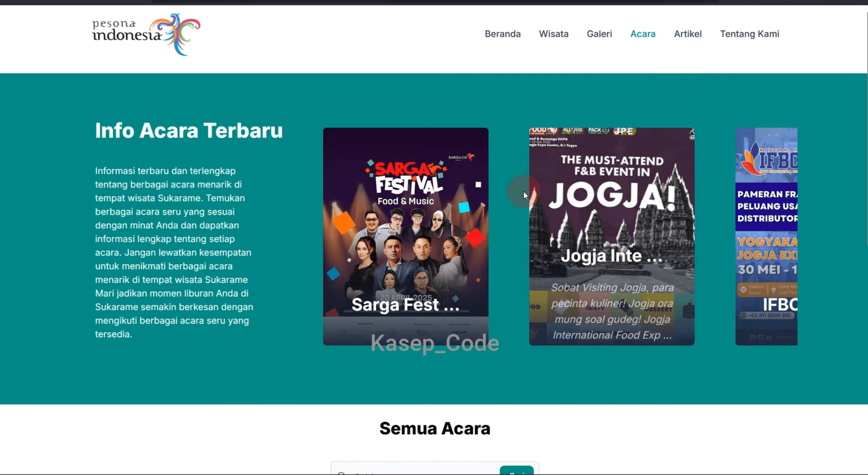The height and width of the screenshot is (475, 868).
Task: Open the Galeri navigation link
Action: tap(599, 34)
